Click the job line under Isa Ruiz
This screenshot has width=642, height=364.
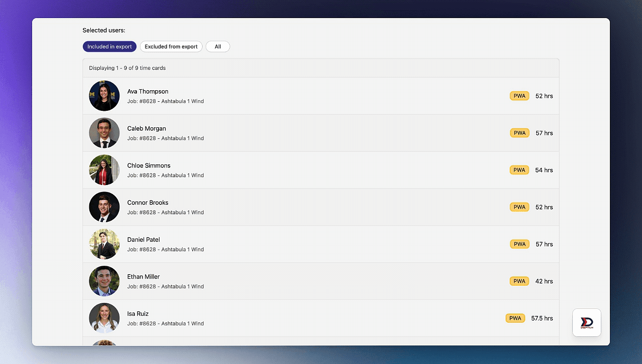point(166,324)
